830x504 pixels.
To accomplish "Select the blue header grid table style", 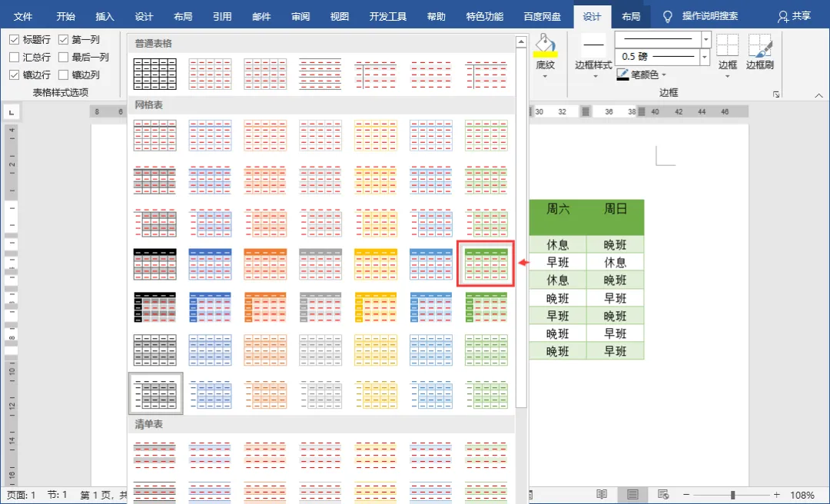I will pos(210,264).
